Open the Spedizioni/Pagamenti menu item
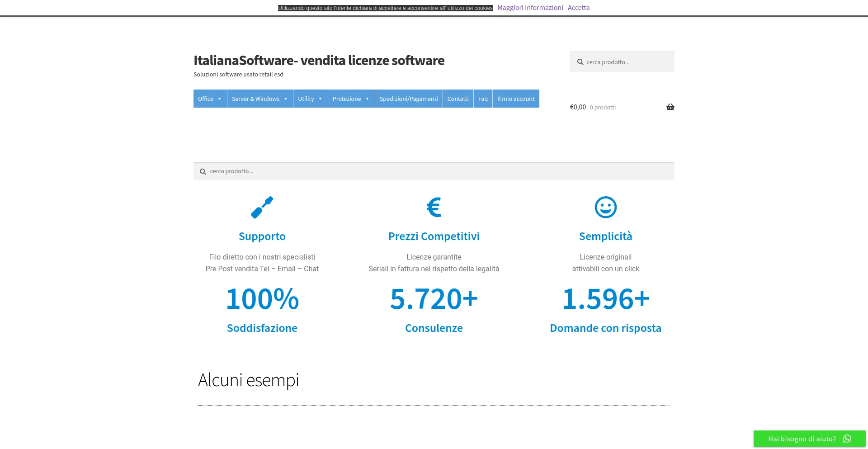868x449 pixels. click(x=408, y=99)
